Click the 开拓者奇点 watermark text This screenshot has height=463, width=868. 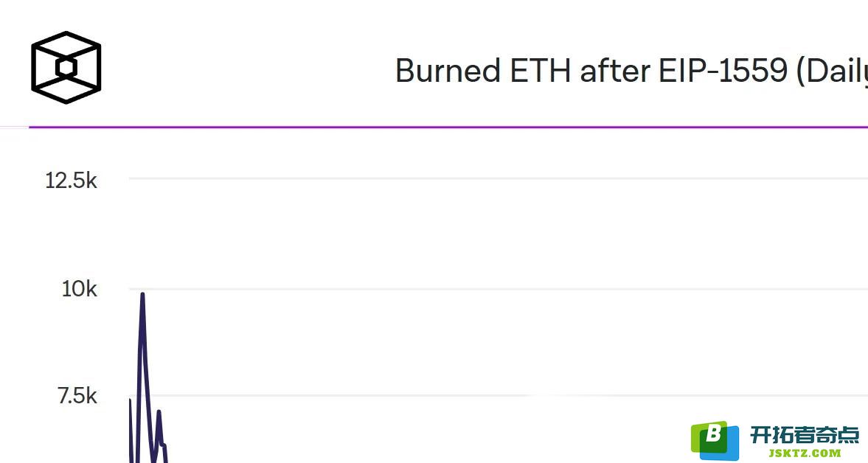point(805,435)
